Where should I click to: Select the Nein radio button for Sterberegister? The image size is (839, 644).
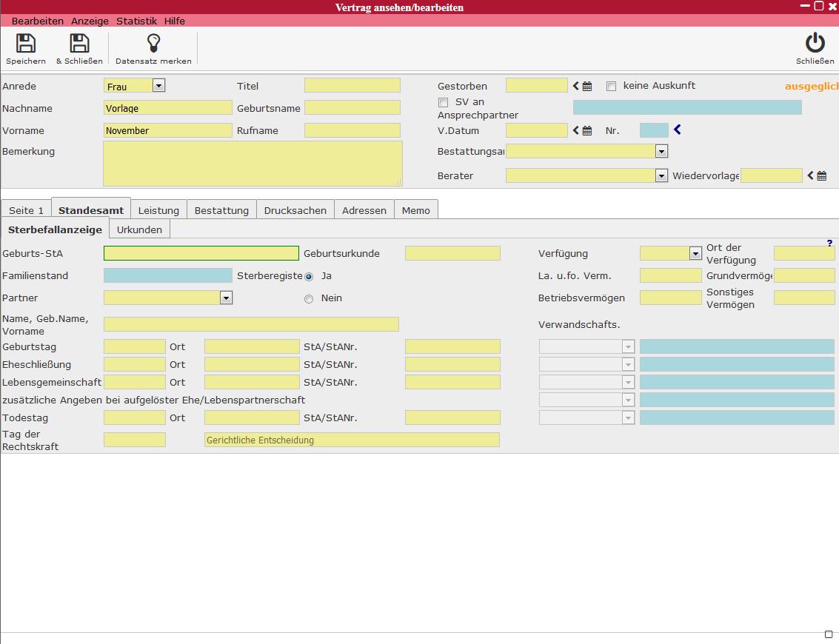pos(309,299)
